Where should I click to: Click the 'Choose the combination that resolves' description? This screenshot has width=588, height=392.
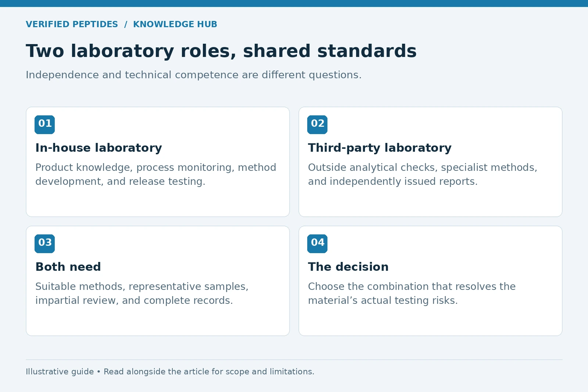tap(412, 294)
